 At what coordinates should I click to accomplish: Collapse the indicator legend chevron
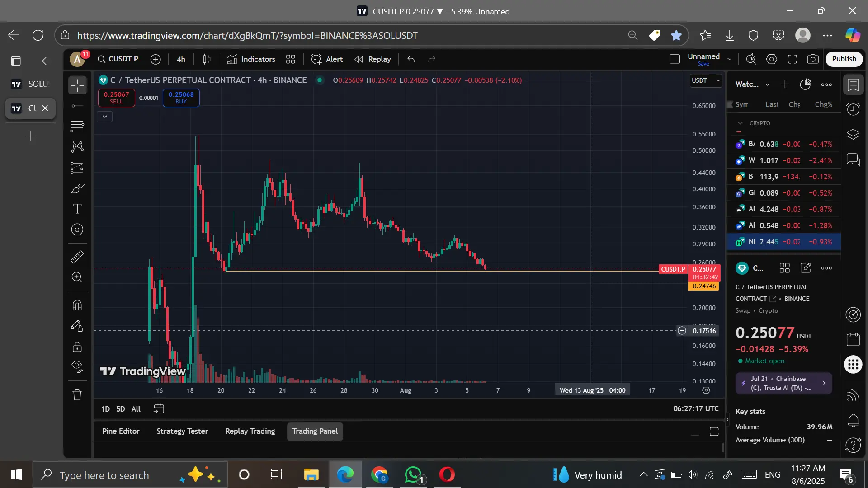point(105,117)
